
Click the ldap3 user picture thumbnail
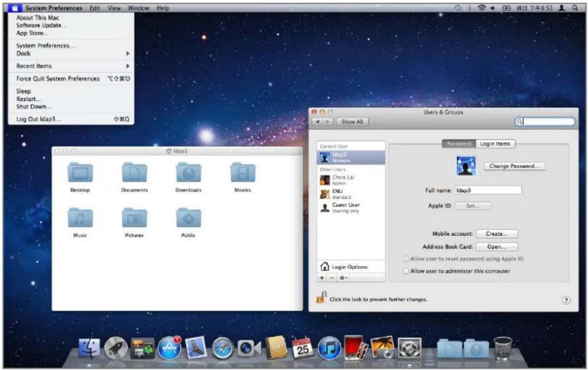466,166
